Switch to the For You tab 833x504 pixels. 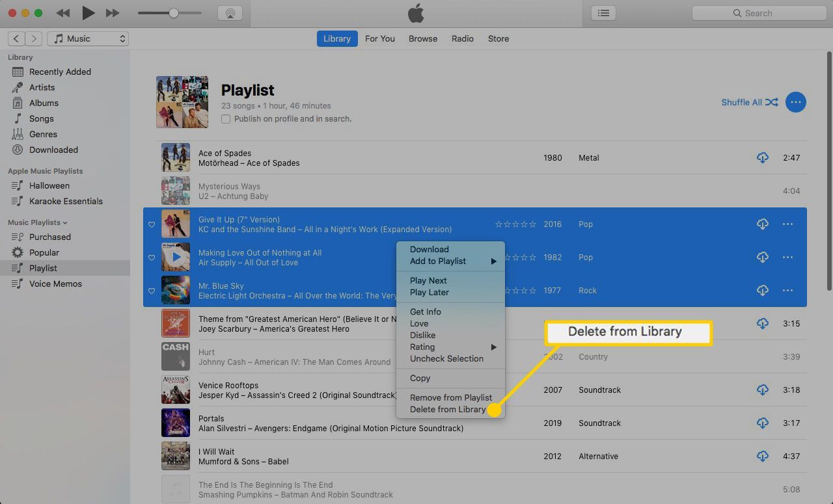[380, 39]
